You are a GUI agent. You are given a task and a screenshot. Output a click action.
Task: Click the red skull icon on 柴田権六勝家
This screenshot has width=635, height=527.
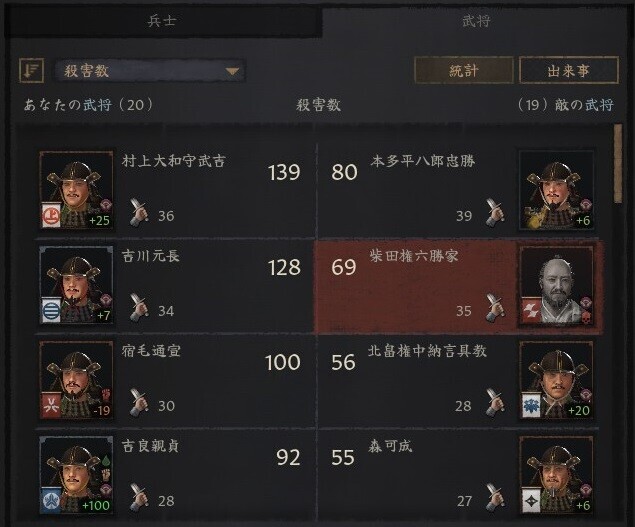coord(586,317)
